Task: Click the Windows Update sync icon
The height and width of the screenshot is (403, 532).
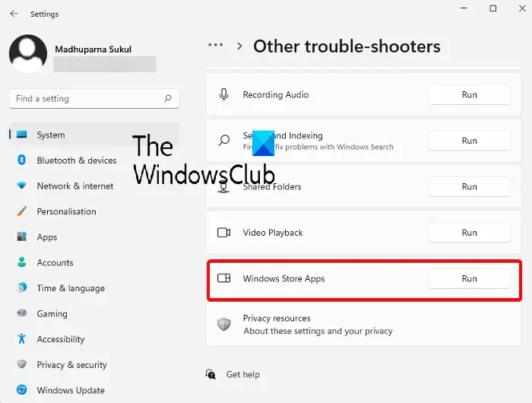Action: (22, 390)
